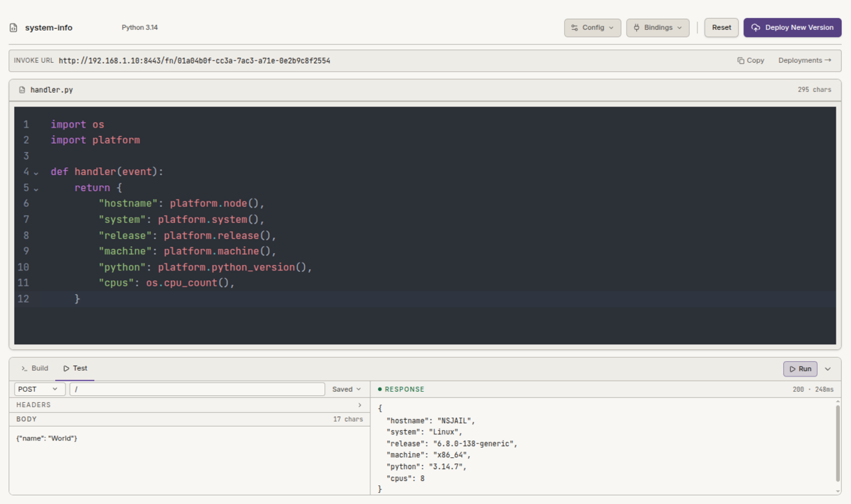Click the cloud upload icon on Deploy New Version
This screenshot has width=851, height=504.
pyautogui.click(x=755, y=28)
